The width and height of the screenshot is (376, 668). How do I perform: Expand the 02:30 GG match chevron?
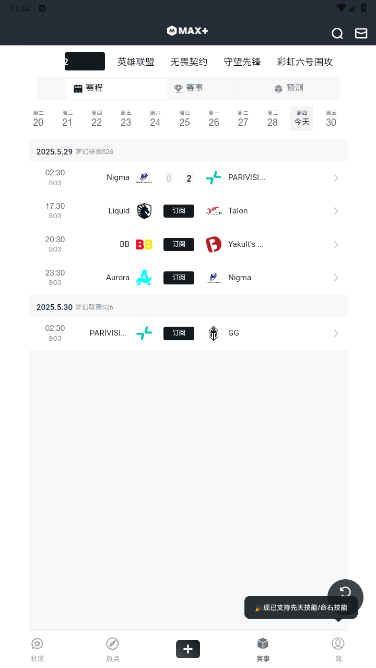click(336, 333)
